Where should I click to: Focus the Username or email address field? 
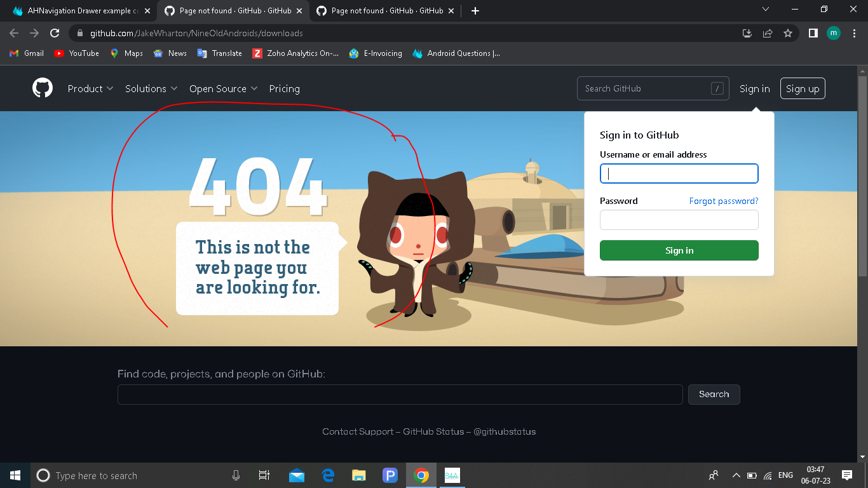(x=679, y=173)
